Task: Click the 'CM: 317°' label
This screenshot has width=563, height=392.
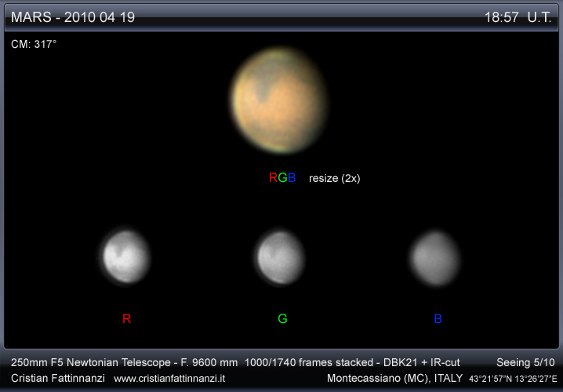Action: 34,44
